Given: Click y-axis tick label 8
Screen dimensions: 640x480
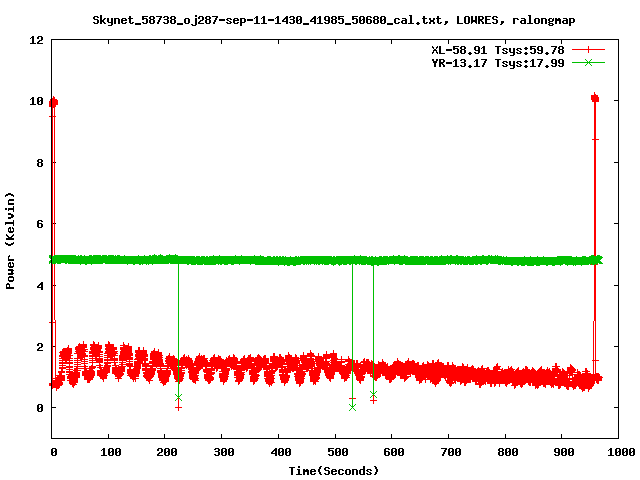Looking at the screenshot, I should pyautogui.click(x=40, y=163).
